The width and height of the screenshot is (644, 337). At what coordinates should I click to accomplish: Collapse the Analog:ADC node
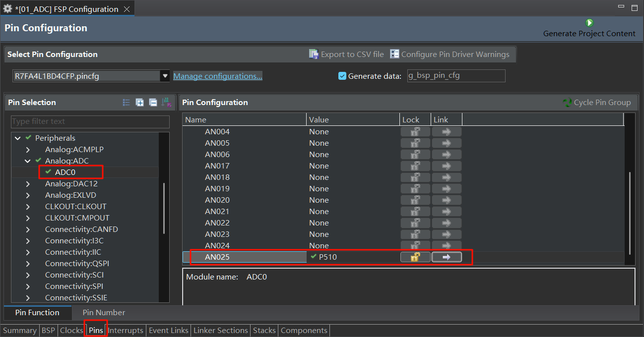[28, 161]
